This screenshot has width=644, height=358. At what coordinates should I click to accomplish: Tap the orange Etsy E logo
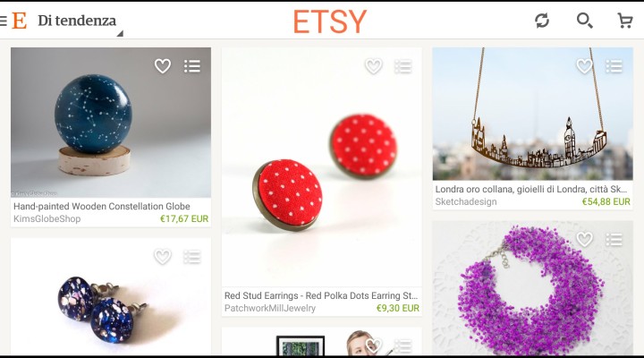click(x=20, y=21)
